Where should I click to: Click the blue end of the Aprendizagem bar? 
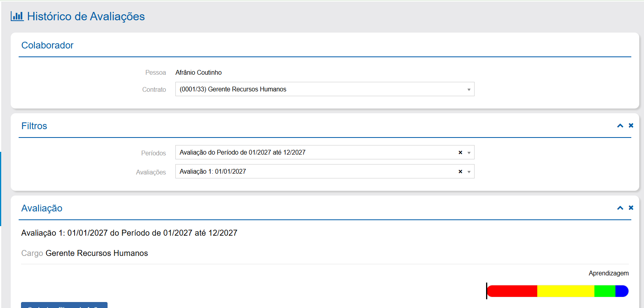[622, 291]
